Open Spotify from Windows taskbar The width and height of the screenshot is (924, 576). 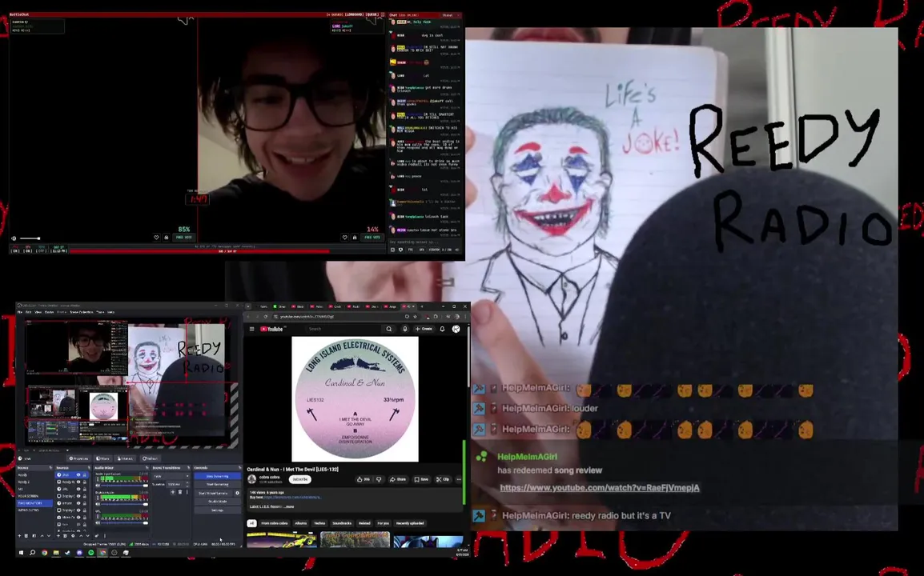pyautogui.click(x=90, y=553)
